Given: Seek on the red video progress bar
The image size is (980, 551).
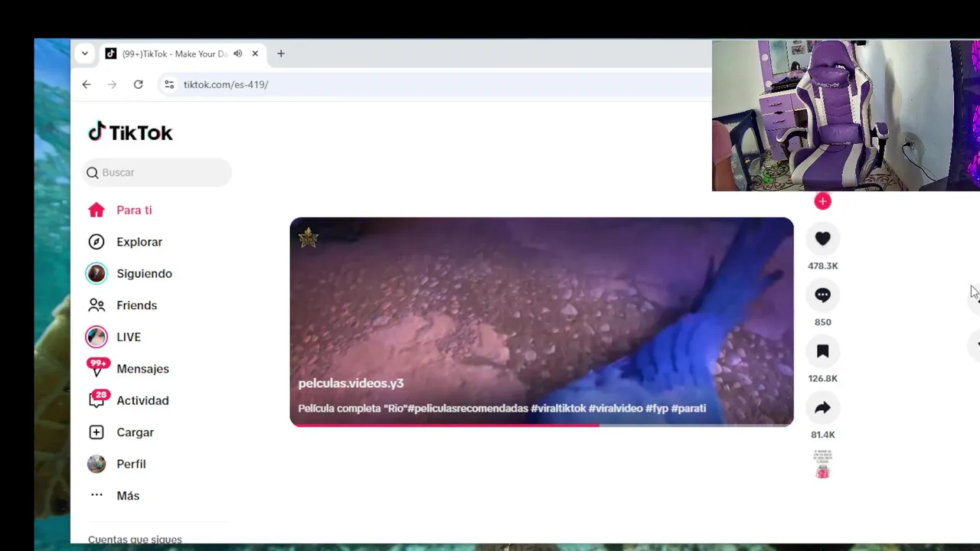Looking at the screenshot, I should [541, 425].
